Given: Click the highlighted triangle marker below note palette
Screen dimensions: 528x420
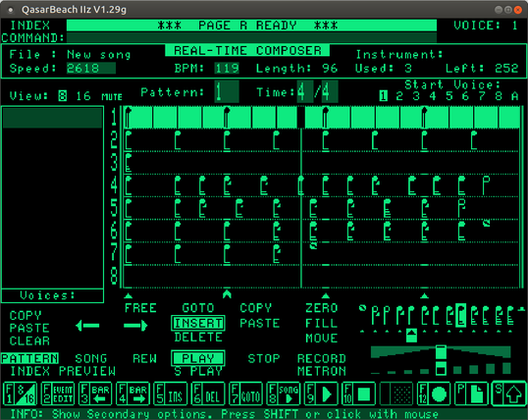Looking at the screenshot, I should 411,336.
